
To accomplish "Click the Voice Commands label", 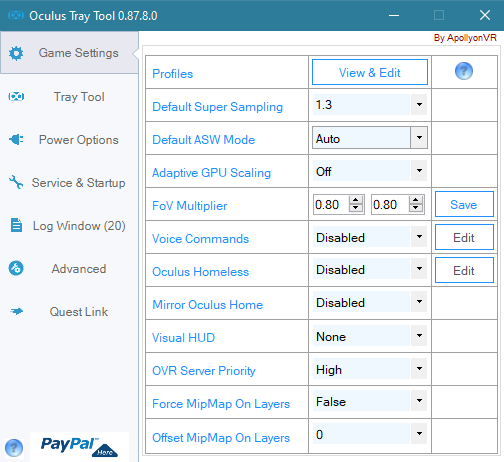I will pyautogui.click(x=200, y=239).
